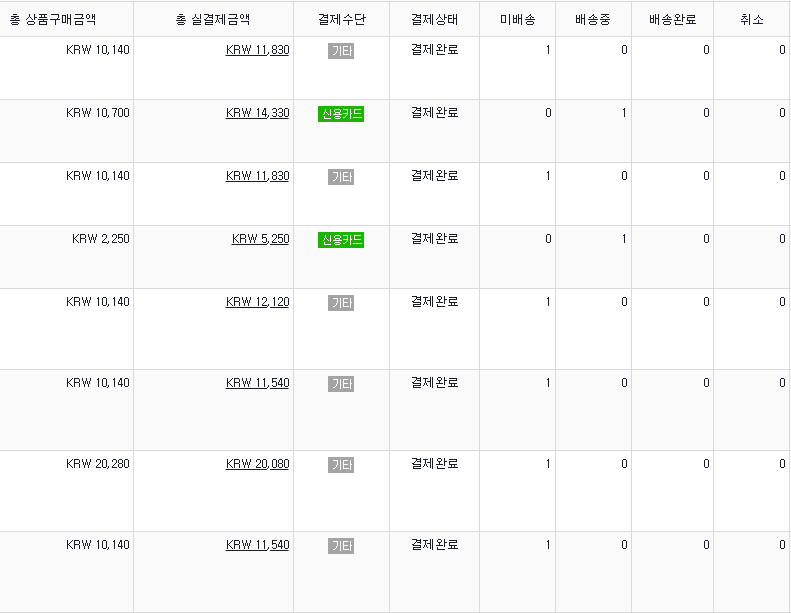Click the 취소 column header
Viewport: 791px width, 613px height.
click(x=752, y=19)
